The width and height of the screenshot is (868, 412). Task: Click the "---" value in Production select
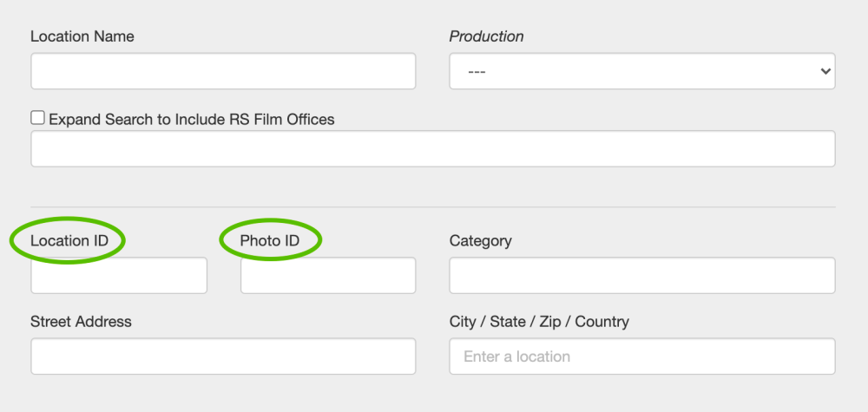tap(477, 71)
